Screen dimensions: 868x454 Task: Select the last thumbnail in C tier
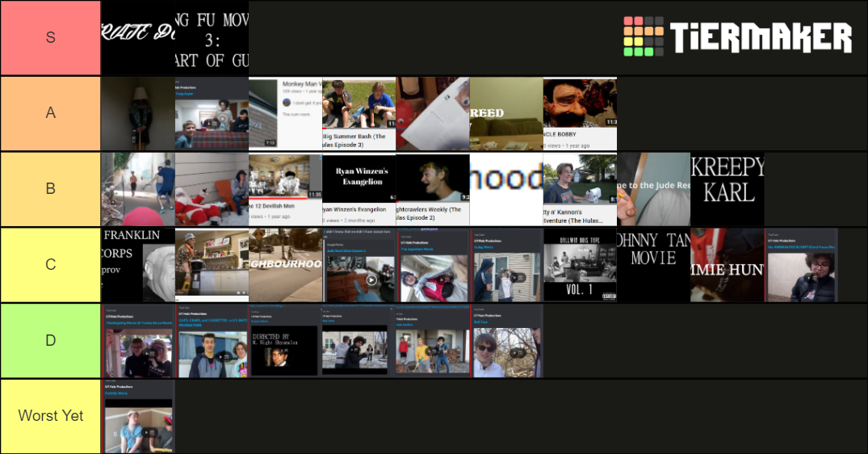(801, 265)
